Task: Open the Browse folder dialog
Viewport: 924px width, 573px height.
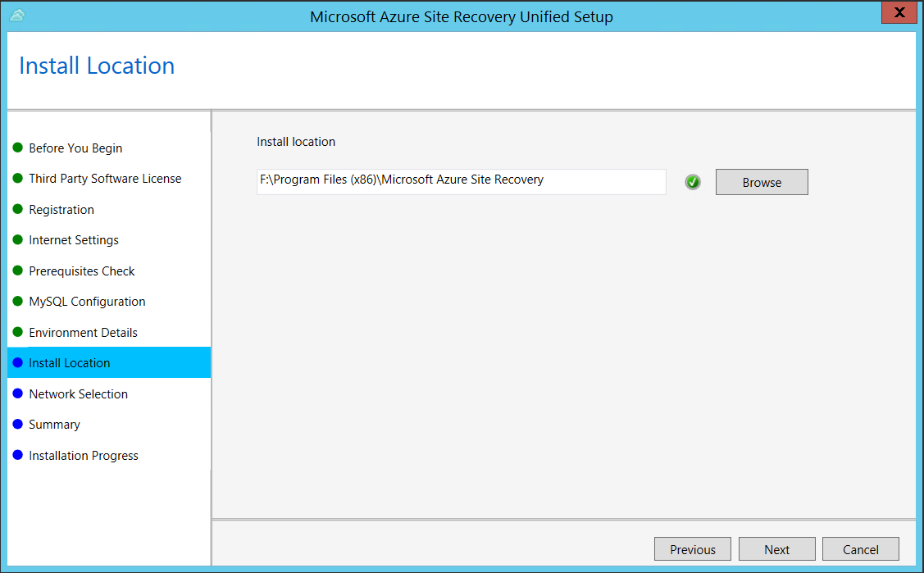Action: [762, 182]
